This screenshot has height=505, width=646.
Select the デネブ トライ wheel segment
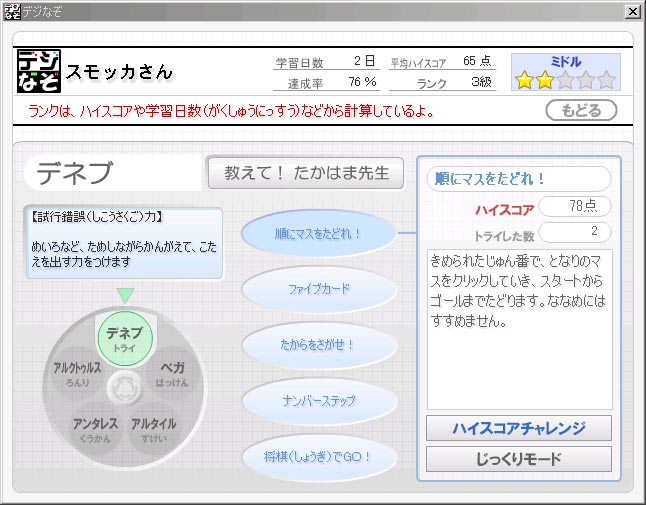click(125, 338)
